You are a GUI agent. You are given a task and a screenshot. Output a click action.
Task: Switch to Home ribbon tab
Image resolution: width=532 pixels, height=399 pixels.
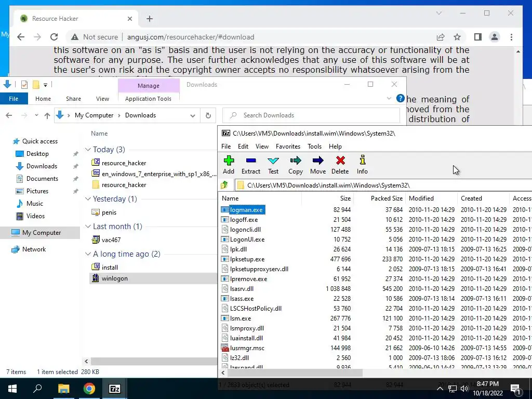point(43,99)
